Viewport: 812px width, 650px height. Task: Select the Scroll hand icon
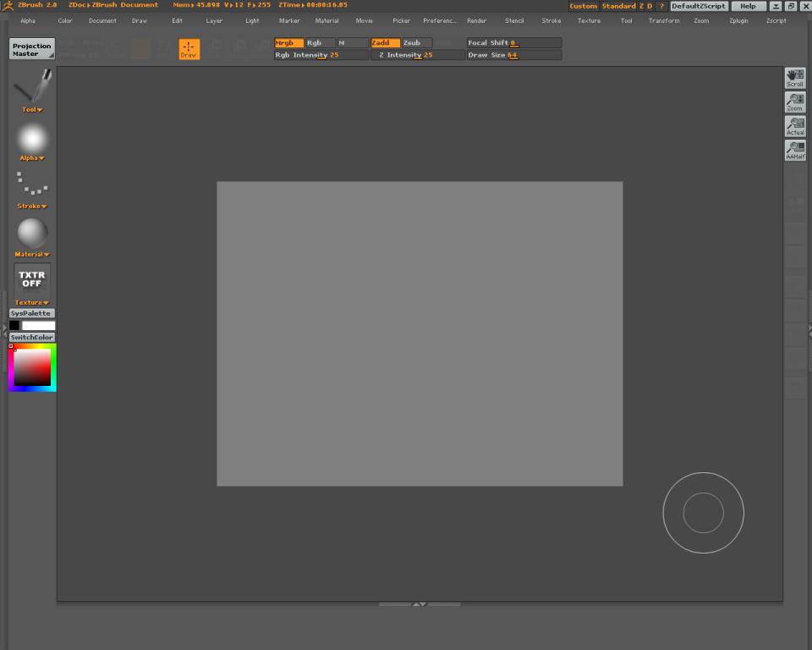[x=795, y=78]
